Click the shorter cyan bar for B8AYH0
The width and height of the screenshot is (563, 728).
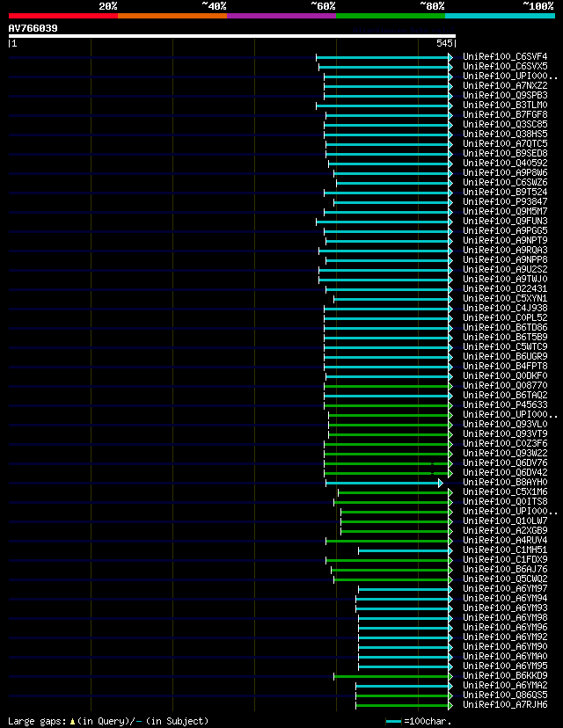[384, 484]
